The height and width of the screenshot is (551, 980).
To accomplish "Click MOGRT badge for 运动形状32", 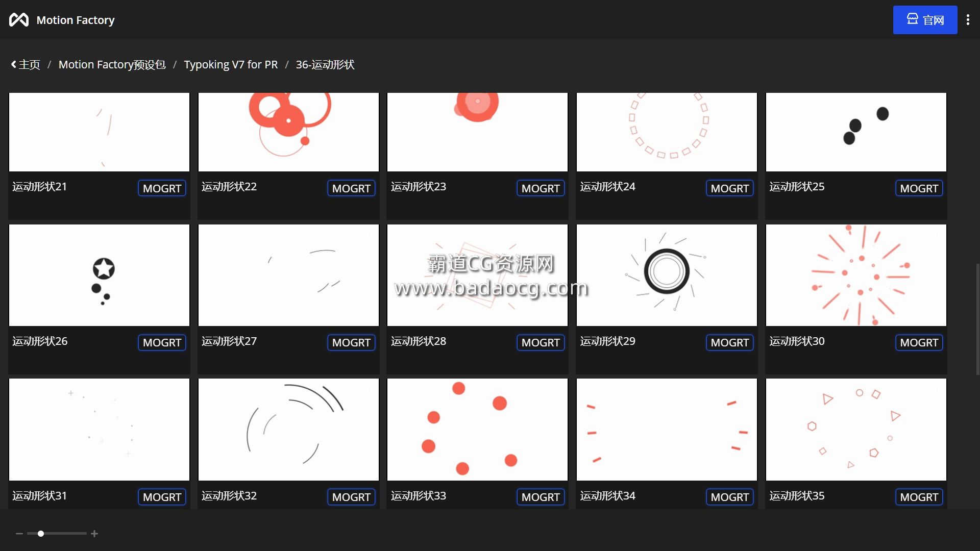I will (x=351, y=497).
